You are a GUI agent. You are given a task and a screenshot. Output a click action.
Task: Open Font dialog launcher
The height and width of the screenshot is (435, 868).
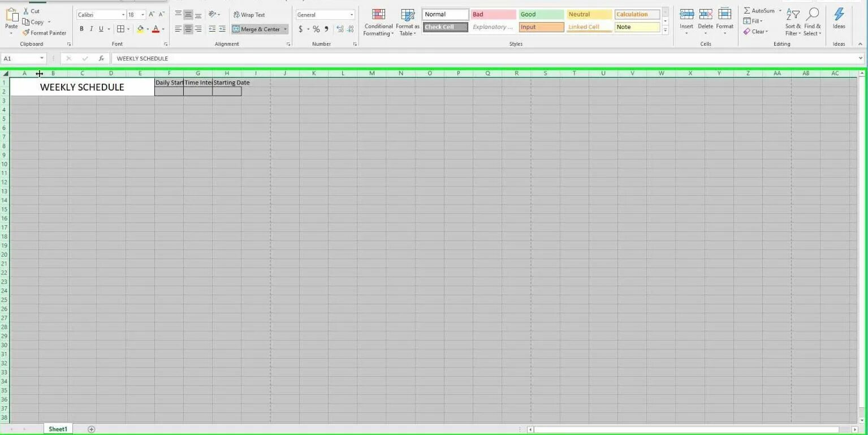[166, 44]
